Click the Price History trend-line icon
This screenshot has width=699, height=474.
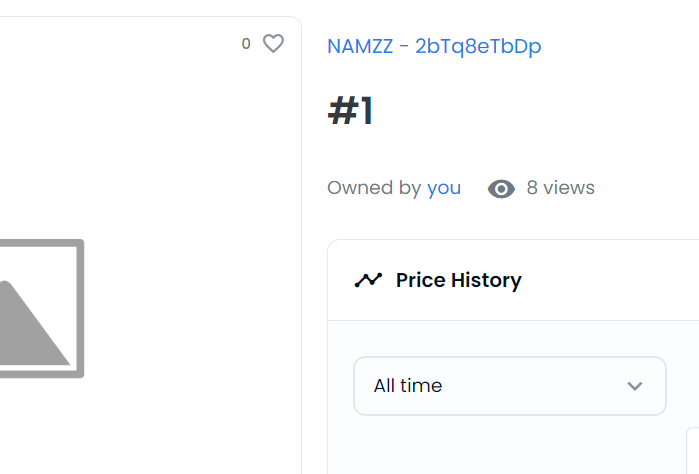368,280
